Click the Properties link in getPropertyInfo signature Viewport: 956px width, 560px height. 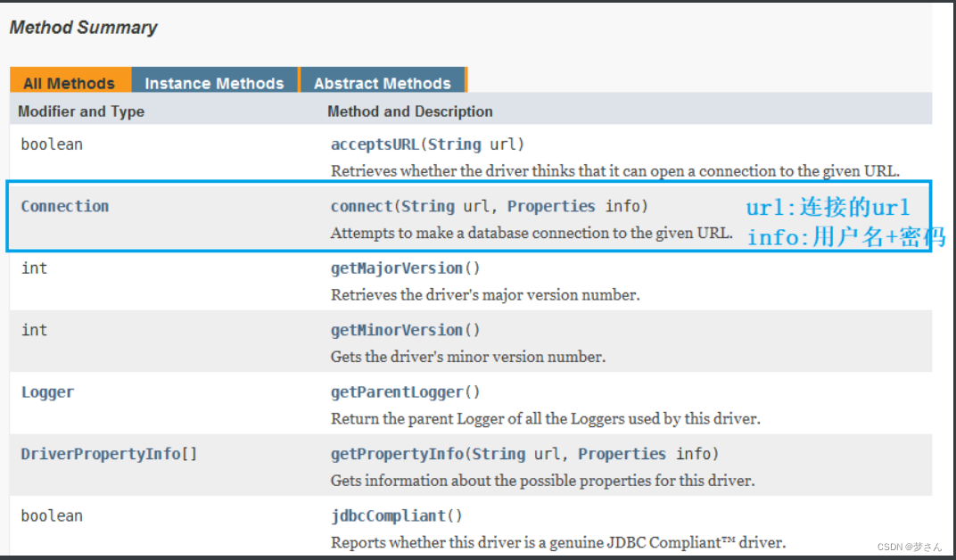(x=622, y=454)
